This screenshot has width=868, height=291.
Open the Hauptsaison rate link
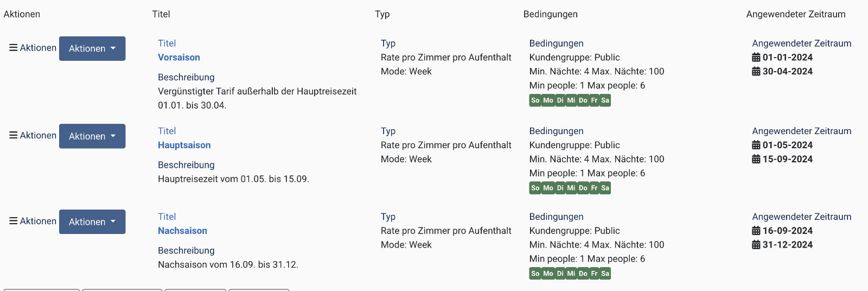click(184, 145)
